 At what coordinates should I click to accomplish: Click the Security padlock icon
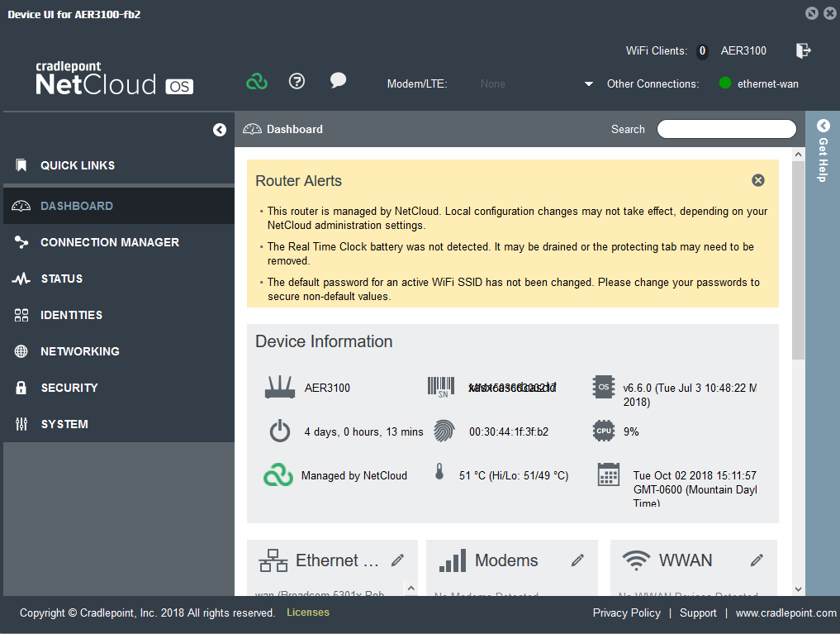tap(21, 388)
